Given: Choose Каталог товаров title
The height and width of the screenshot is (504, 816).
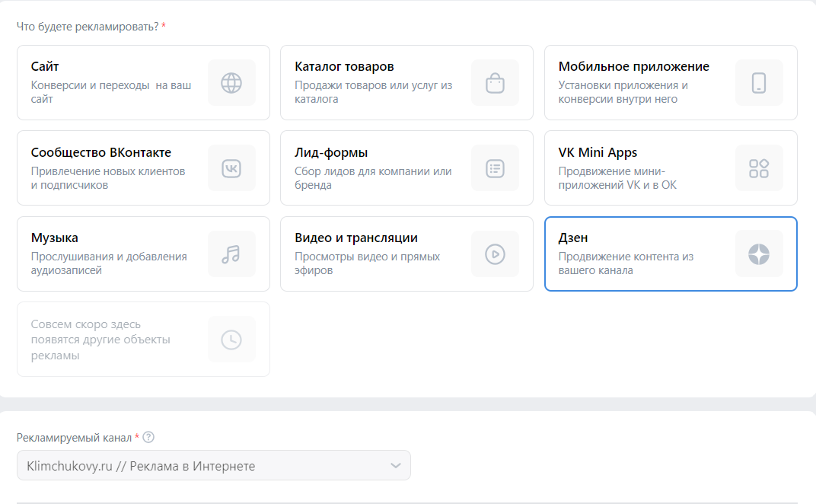Looking at the screenshot, I should pyautogui.click(x=344, y=67).
